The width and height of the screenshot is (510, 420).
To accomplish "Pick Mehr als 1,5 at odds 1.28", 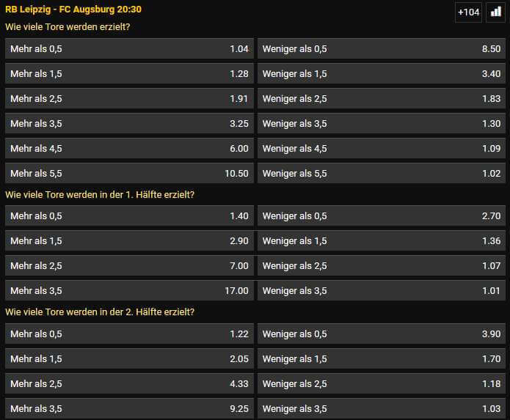I will click(129, 74).
